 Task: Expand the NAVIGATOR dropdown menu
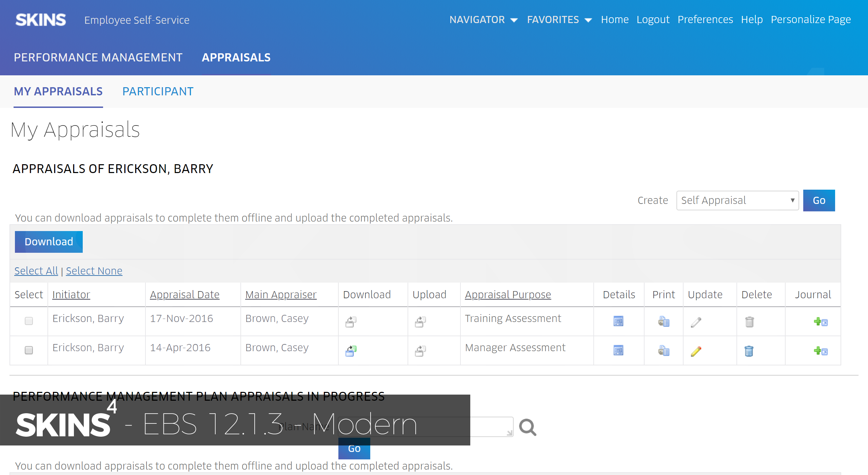[484, 20]
